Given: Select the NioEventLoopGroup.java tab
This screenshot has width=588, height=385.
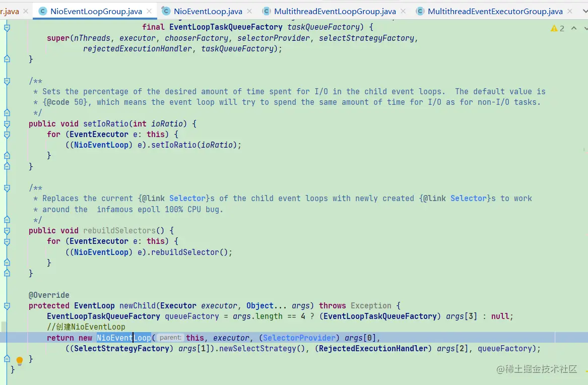Looking at the screenshot, I should tap(96, 11).
